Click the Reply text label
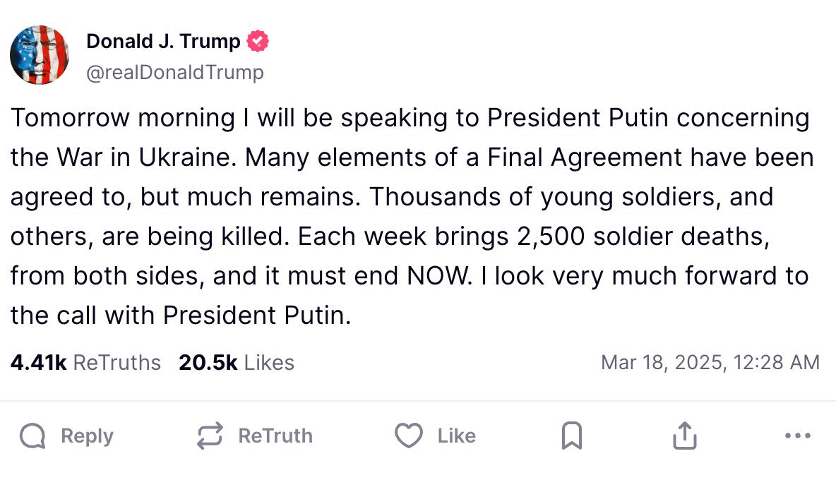836x504 pixels. click(x=87, y=436)
